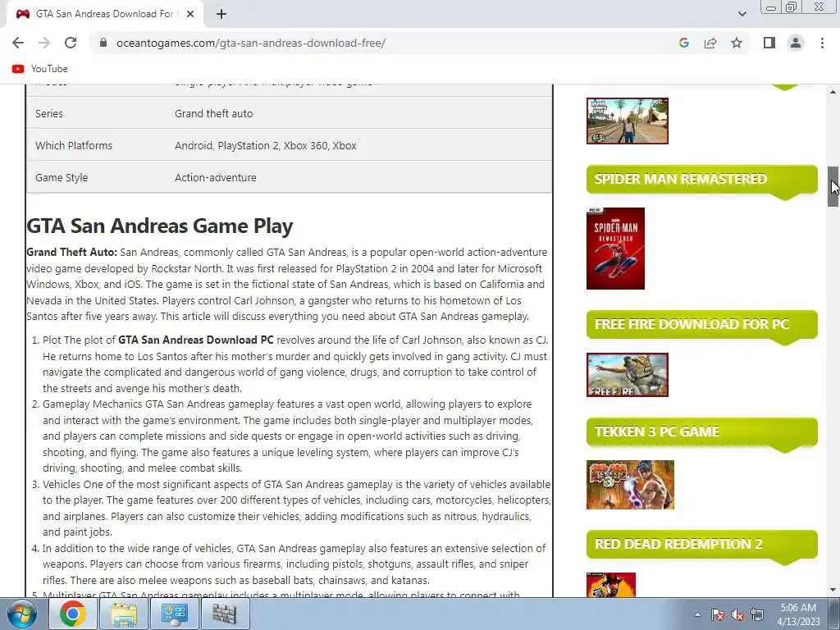Open a new browser tab
This screenshot has height=630, width=840.
click(x=221, y=14)
